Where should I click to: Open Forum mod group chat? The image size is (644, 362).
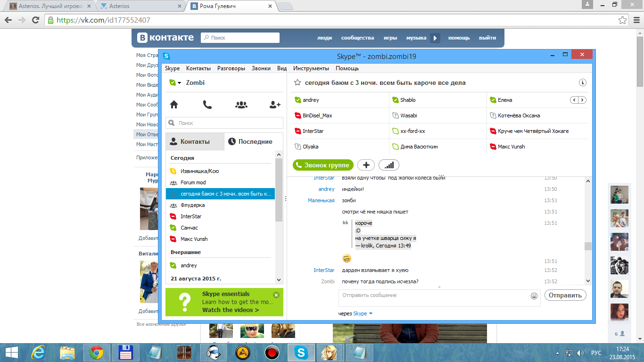(x=220, y=182)
